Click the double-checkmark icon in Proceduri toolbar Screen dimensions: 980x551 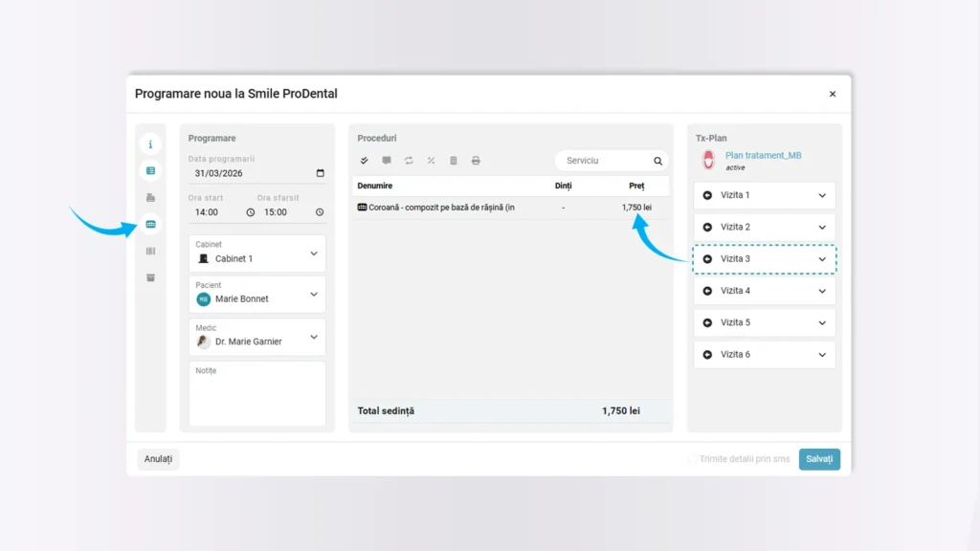[x=365, y=161]
